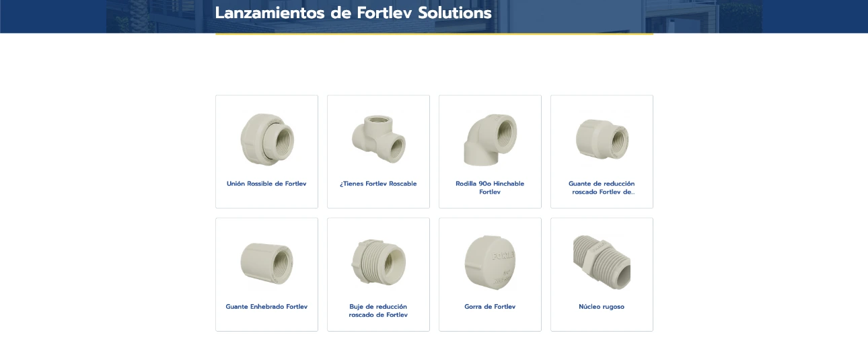Screen dimensions: 868x337
Task: Follow the Guante Enhebrado Fortlev text link
Action: pyautogui.click(x=266, y=307)
